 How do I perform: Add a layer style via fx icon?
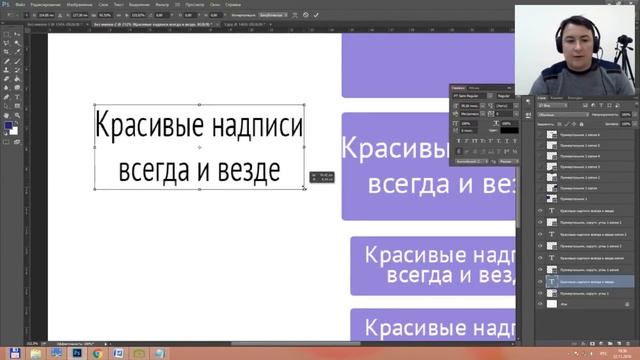583,344
